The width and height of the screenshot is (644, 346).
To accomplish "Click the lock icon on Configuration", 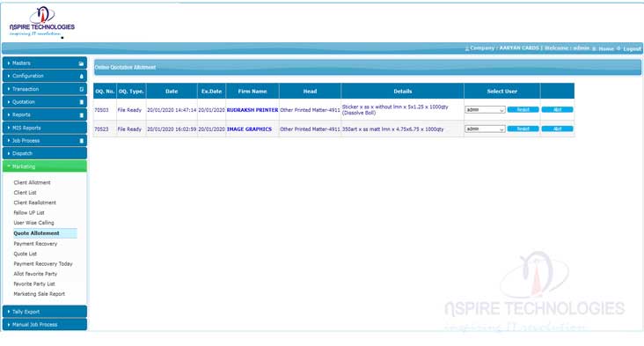I will click(81, 77).
